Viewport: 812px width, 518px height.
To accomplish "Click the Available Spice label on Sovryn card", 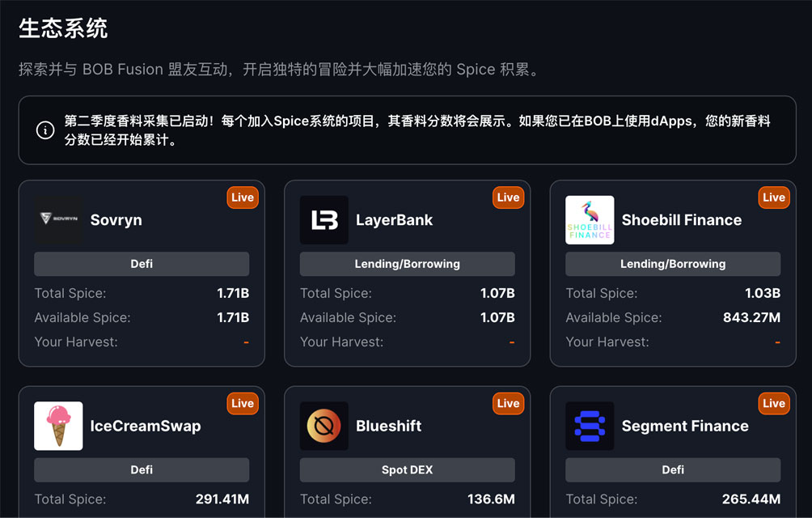I will point(82,317).
